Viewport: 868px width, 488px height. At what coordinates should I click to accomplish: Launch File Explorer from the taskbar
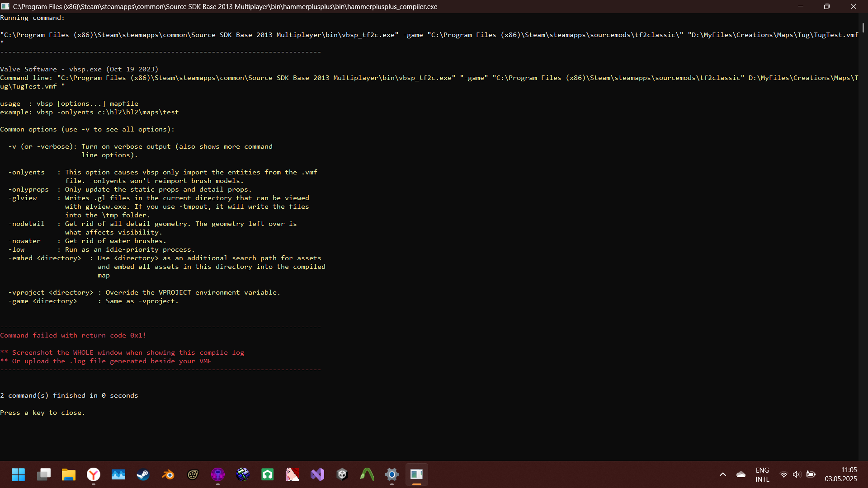click(69, 474)
